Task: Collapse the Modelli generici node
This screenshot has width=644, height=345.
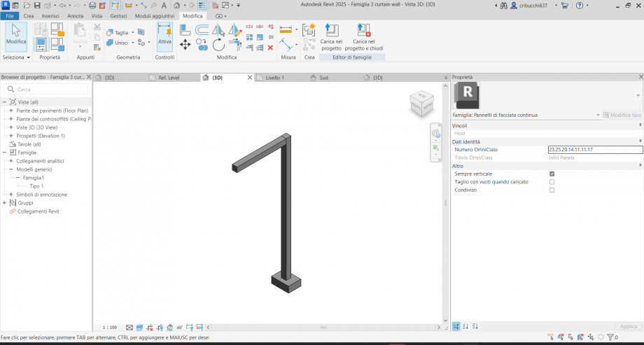Action: pyautogui.click(x=10, y=169)
